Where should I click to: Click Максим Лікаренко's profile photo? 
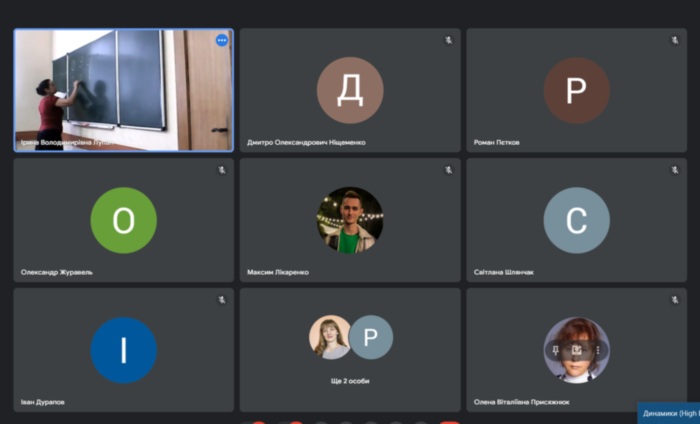(350, 220)
